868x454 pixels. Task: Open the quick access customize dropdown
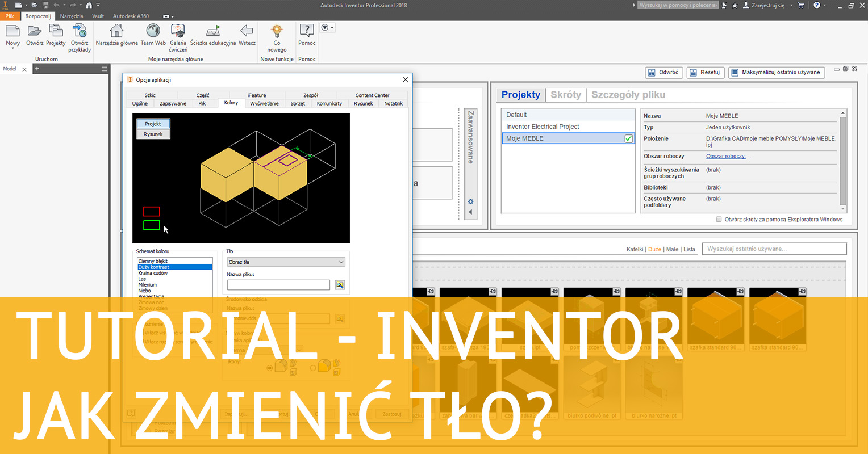[98, 5]
